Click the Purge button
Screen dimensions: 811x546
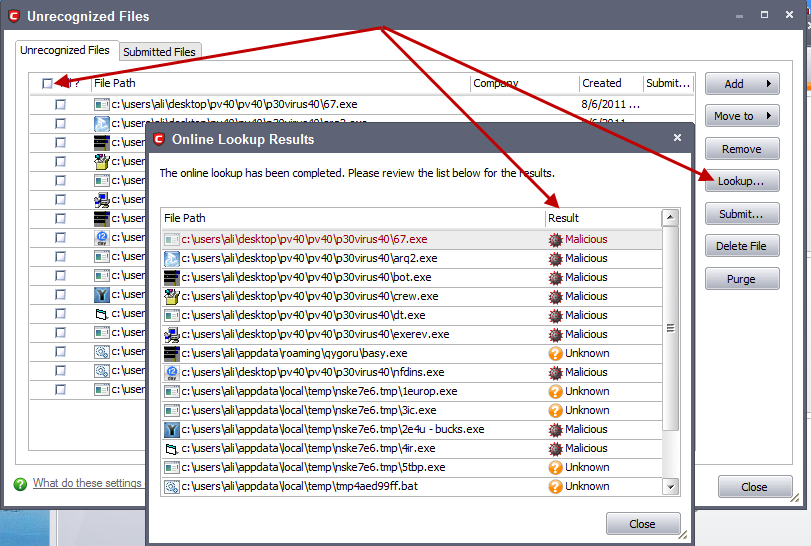742,279
